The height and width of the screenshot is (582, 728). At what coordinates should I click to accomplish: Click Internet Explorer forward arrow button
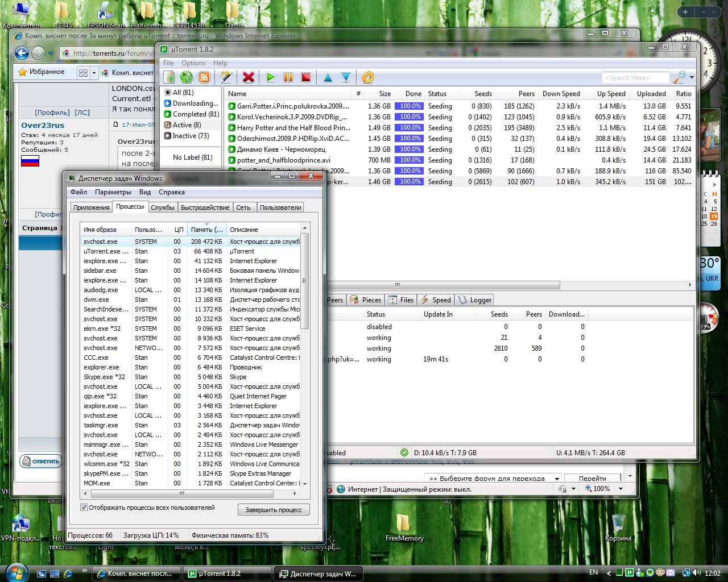38,53
